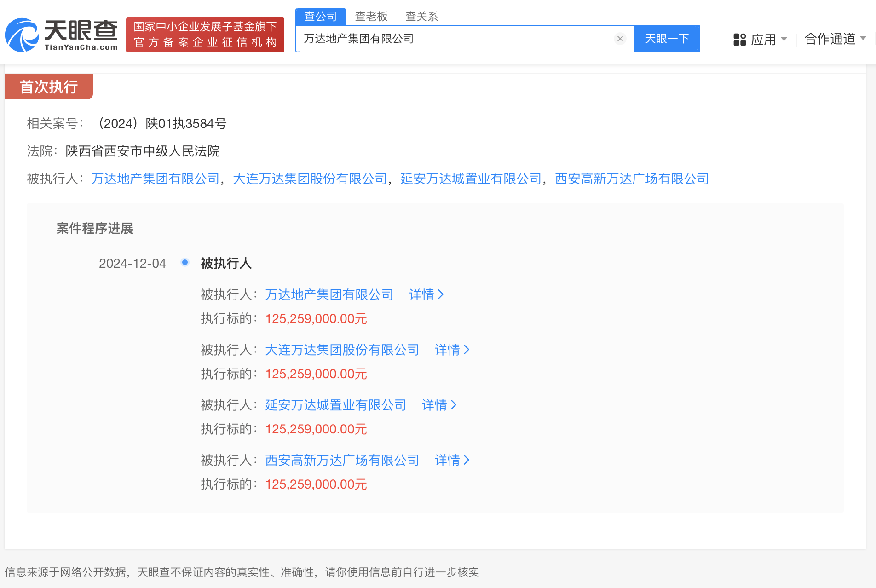Viewport: 876px width, 588px height.
Task: Open 大连万达集团股份有限公司 in case progress list
Action: (342, 350)
